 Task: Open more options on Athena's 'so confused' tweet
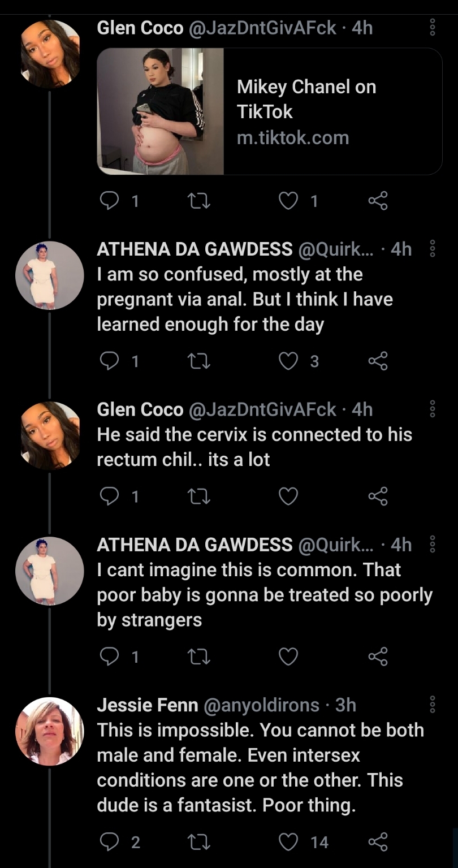pyautogui.click(x=433, y=248)
